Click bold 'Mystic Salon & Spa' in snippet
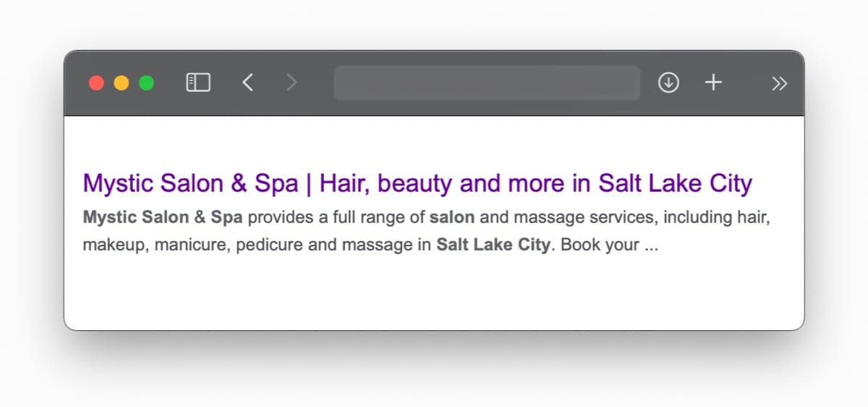868x407 pixels. pyautogui.click(x=163, y=217)
